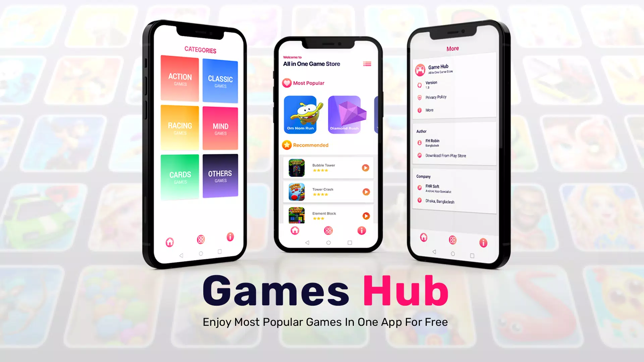This screenshot has height=362, width=644.
Task: Click the Play button for Bubble Tower
Action: pyautogui.click(x=365, y=168)
